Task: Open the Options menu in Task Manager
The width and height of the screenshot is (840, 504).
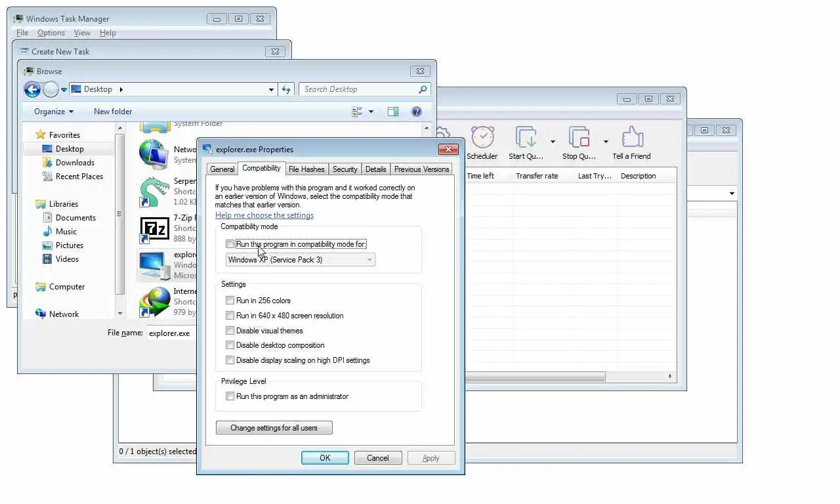Action: click(51, 33)
